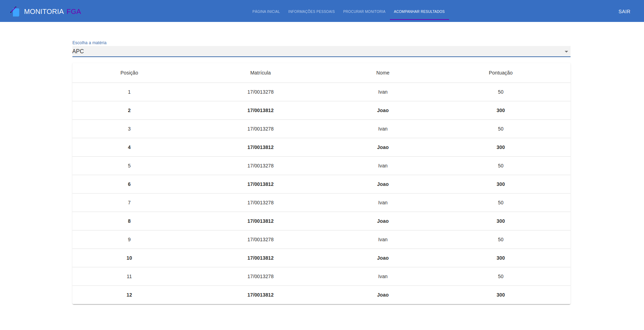This screenshot has height=330, width=644.
Task: Click the name Joao in row 2
Action: [x=383, y=110]
